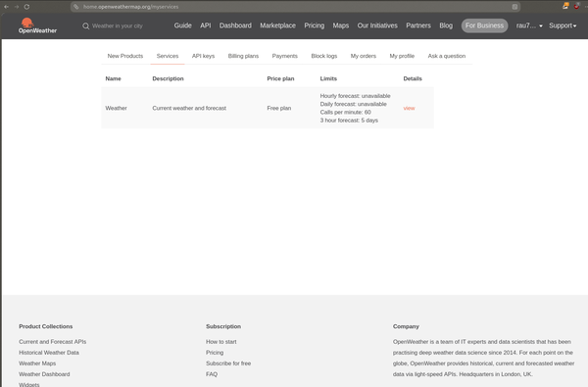Open Marketplace from the navigation bar
This screenshot has height=387, width=588.
(278, 25)
